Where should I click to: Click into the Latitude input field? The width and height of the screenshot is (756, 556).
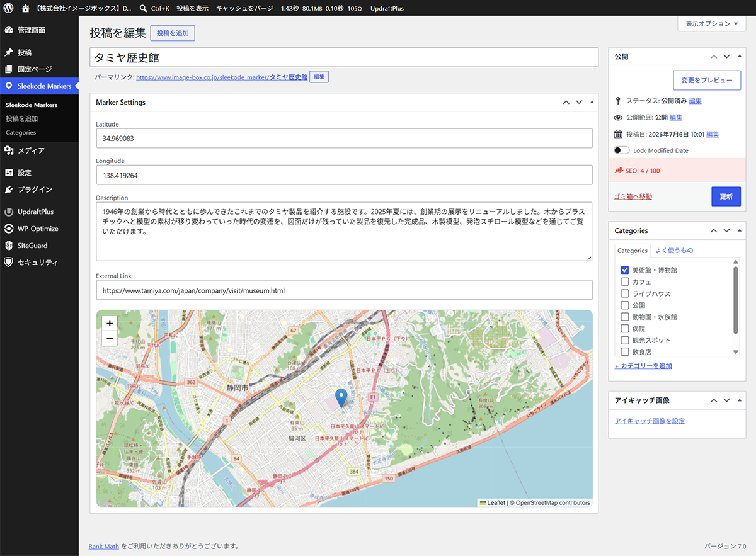(344, 139)
